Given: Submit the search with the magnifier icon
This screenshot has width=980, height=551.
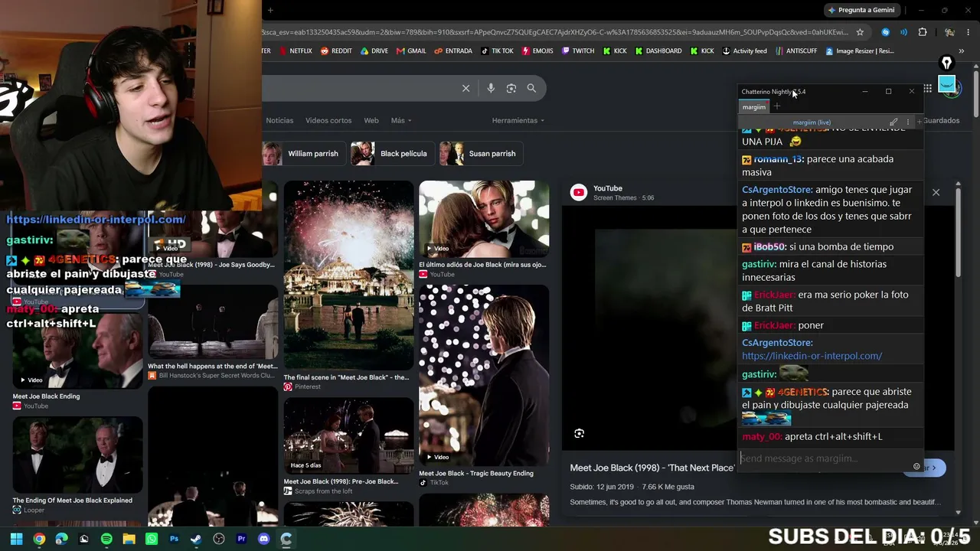Looking at the screenshot, I should (531, 88).
